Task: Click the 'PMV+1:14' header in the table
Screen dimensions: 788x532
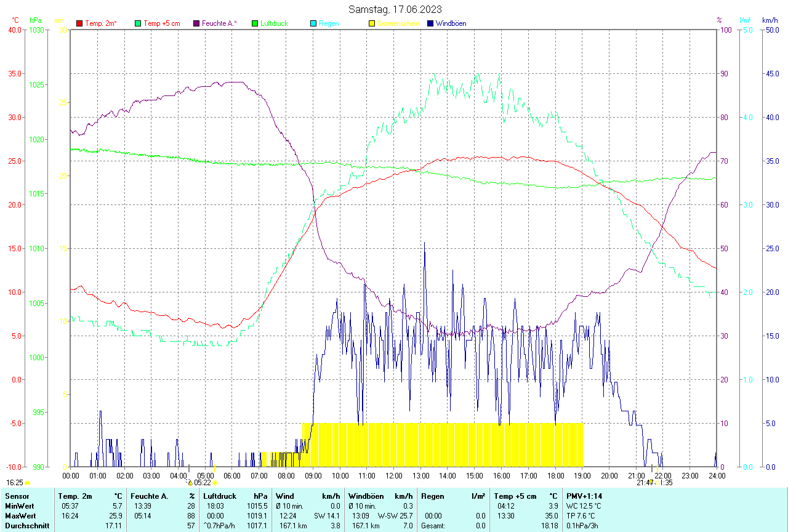Action: click(x=584, y=496)
